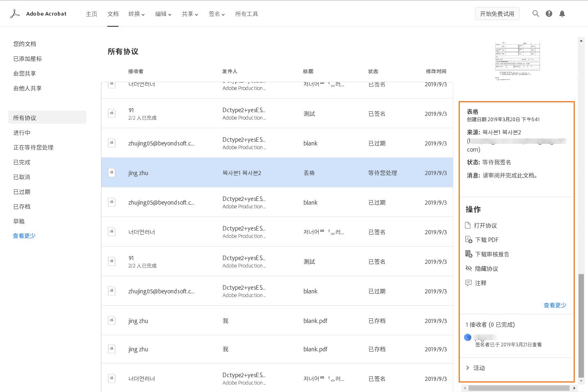The height and width of the screenshot is (392, 588).
Task: Open the 所有工具 menu item
Action: point(246,14)
